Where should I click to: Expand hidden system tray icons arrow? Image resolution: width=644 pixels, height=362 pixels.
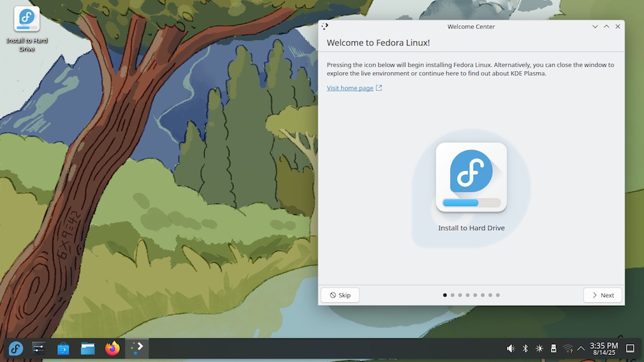pos(581,349)
